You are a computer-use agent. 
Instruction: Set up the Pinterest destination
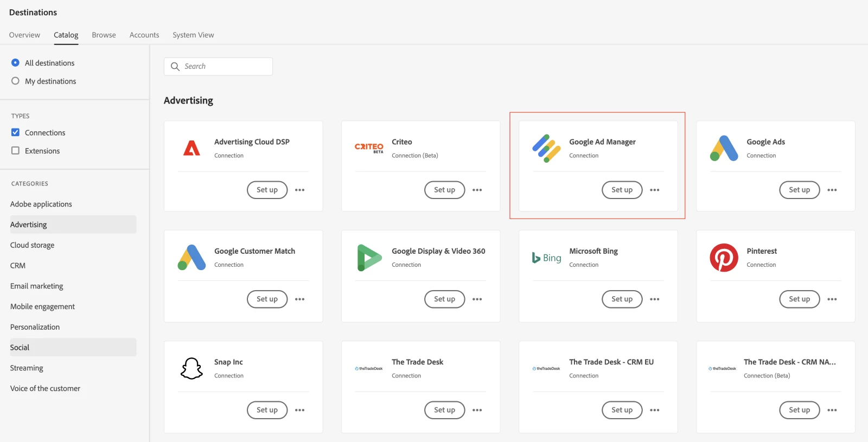click(x=799, y=299)
